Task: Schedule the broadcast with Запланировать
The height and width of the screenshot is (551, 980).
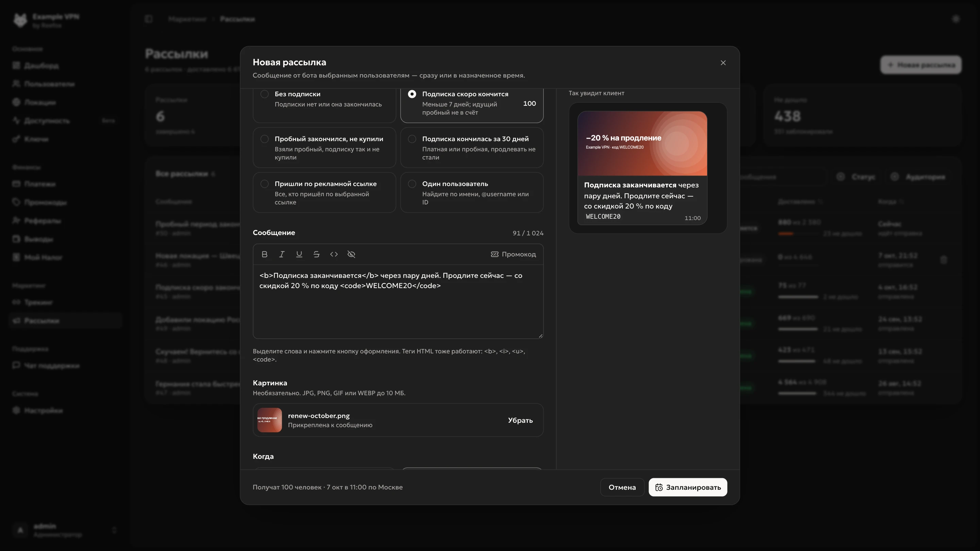Action: pos(688,487)
